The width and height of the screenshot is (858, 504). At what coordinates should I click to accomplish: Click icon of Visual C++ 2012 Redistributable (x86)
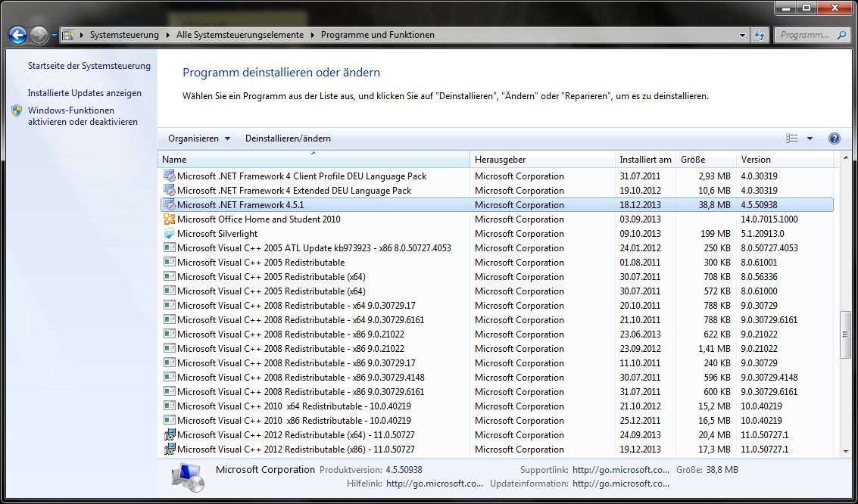(x=169, y=449)
